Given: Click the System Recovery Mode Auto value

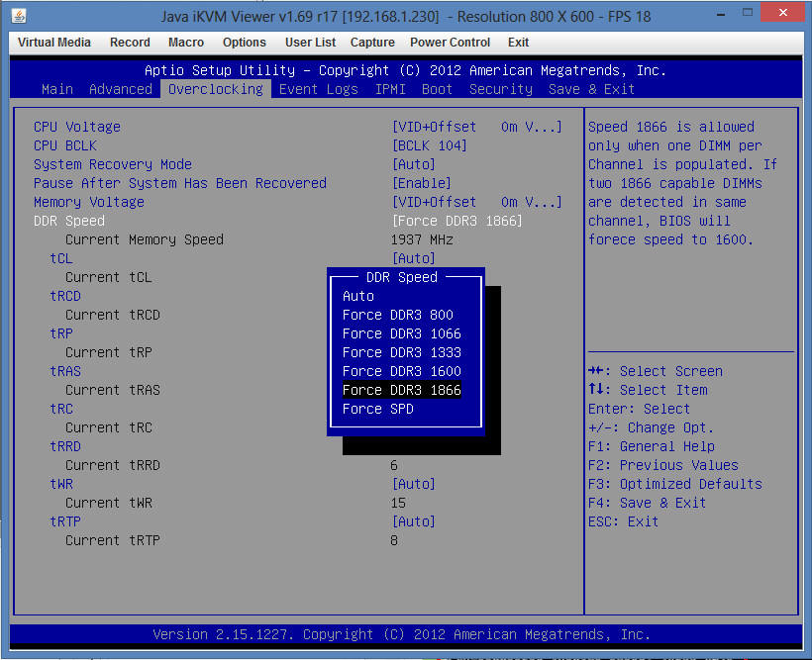Looking at the screenshot, I should [x=414, y=164].
